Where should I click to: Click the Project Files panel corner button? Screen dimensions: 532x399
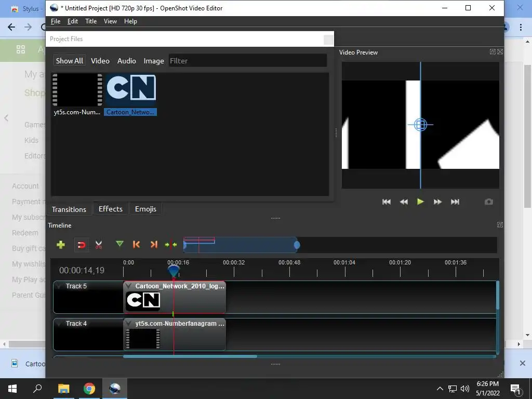pyautogui.click(x=328, y=39)
